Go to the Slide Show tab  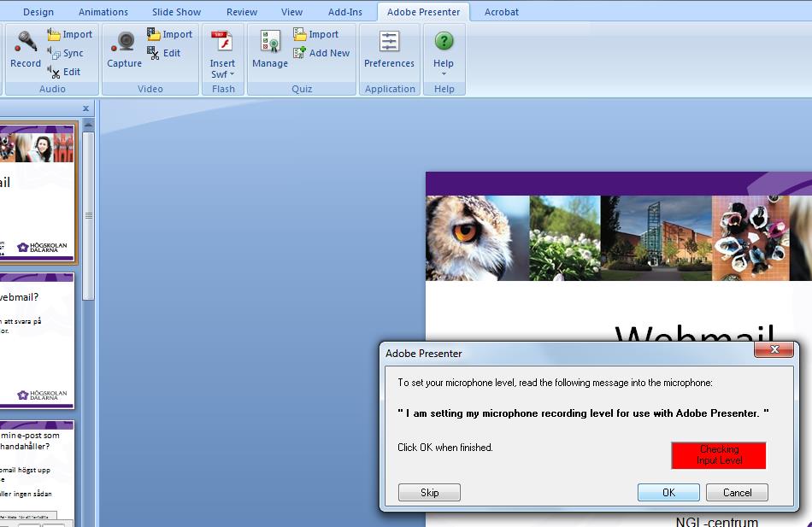click(177, 12)
